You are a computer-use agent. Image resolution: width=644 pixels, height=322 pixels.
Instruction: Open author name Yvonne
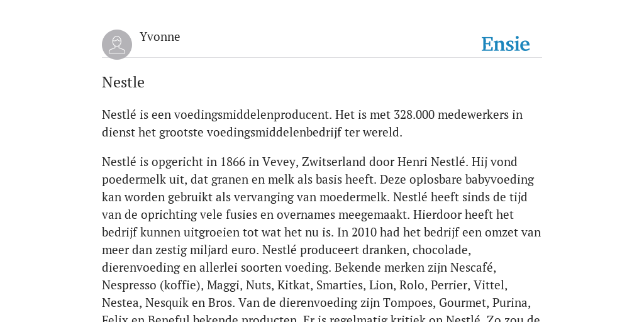[160, 37]
